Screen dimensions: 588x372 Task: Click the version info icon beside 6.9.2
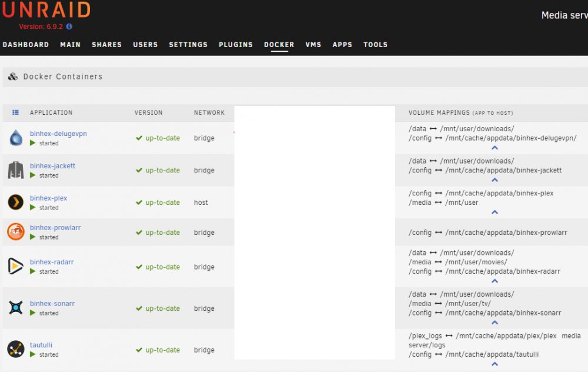[69, 26]
